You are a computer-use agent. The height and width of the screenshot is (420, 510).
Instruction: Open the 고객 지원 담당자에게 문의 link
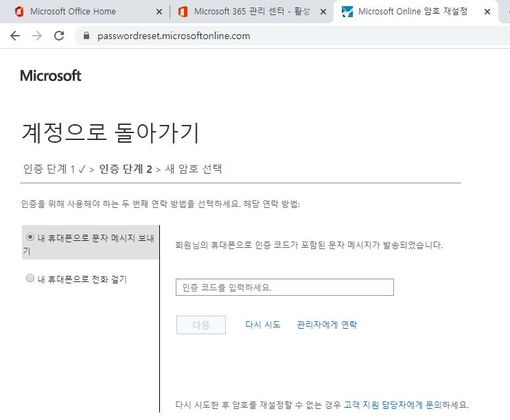(x=393, y=405)
